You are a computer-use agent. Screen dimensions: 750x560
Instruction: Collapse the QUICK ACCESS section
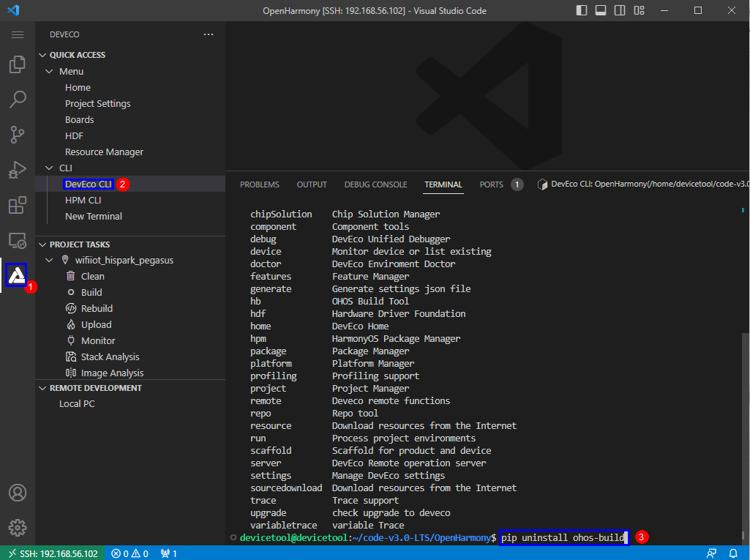point(42,55)
